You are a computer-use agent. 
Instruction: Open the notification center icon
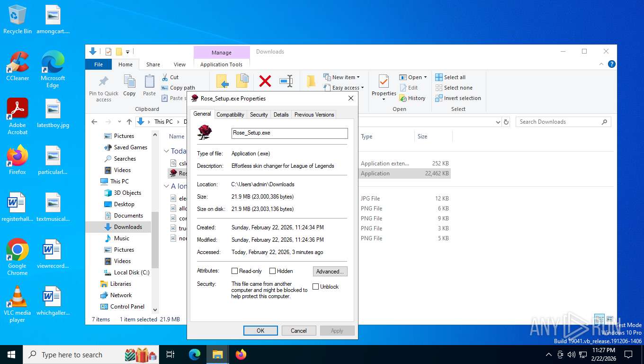click(x=628, y=354)
